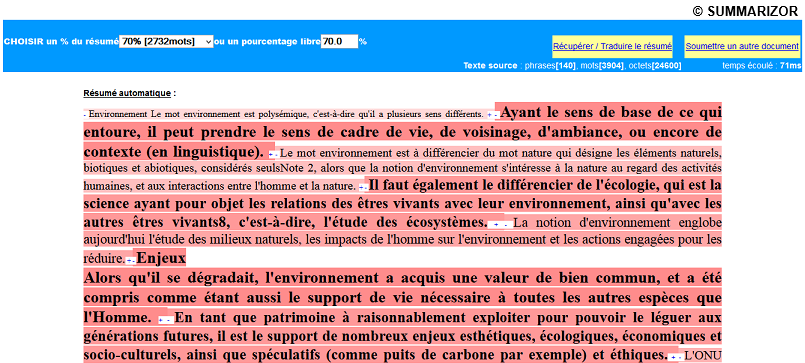Click the temps écoulé 71ms text
This screenshot has height=363, width=805.
point(761,66)
